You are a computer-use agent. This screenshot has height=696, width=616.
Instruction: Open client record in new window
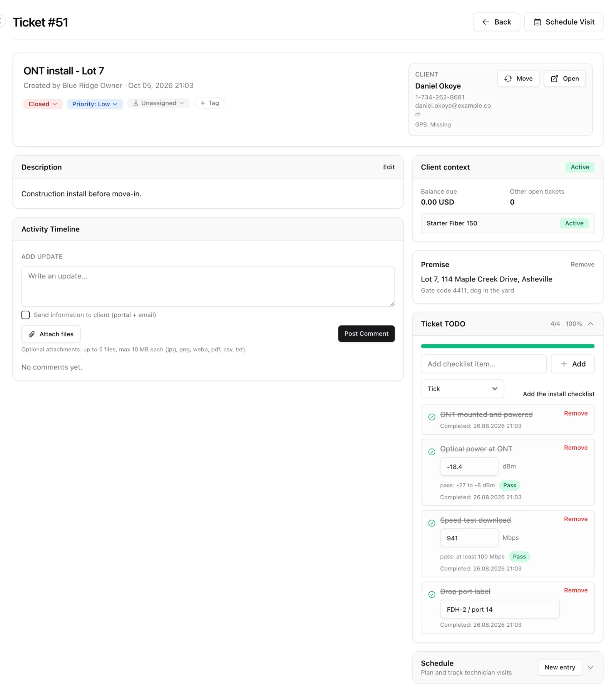click(564, 79)
